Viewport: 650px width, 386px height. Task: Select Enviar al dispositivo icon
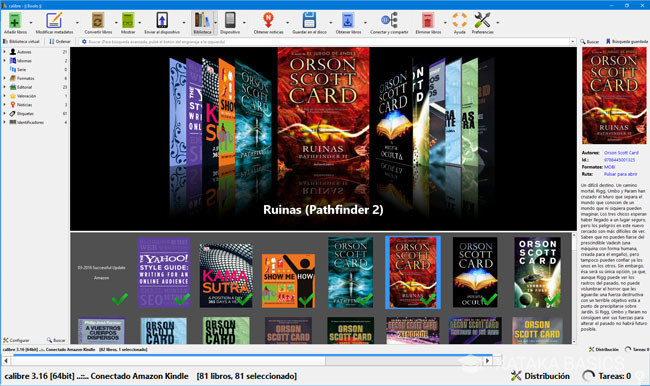click(x=162, y=20)
